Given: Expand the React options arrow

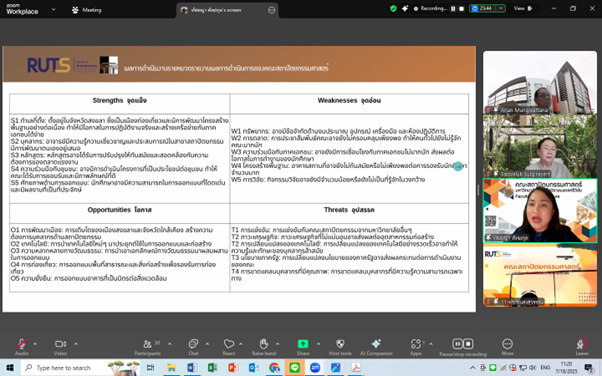Looking at the screenshot, I should pyautogui.click(x=241, y=344).
